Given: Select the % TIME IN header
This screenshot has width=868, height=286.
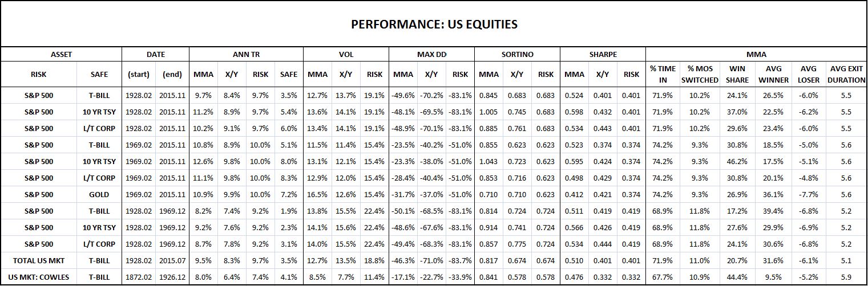Looking at the screenshot, I should [x=663, y=74].
